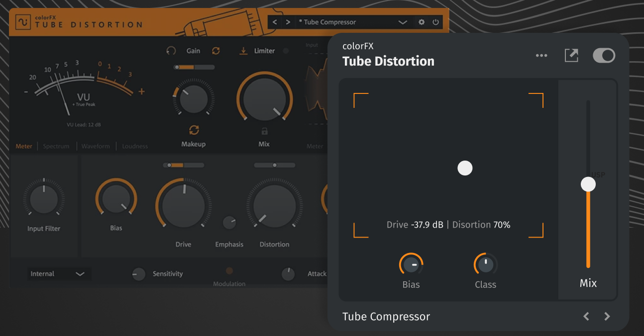This screenshot has width=644, height=336.
Task: Click the minus sign on VU meter
Action: [26, 91]
